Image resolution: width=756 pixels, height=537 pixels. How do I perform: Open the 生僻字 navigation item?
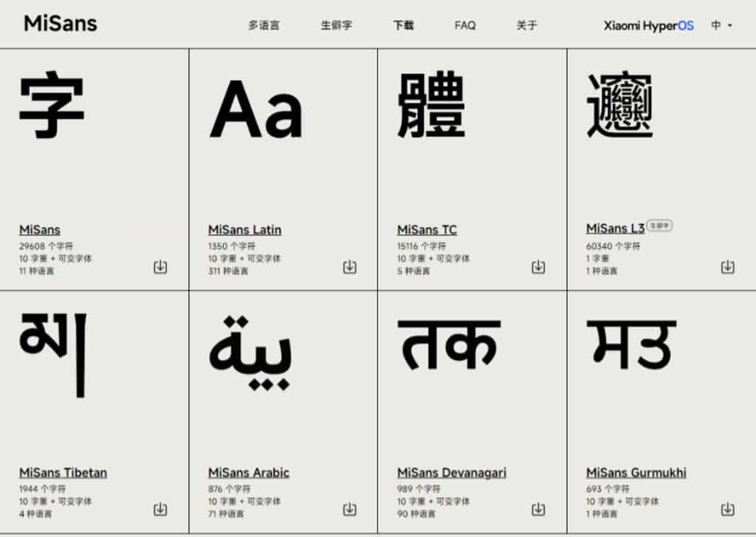pos(337,25)
